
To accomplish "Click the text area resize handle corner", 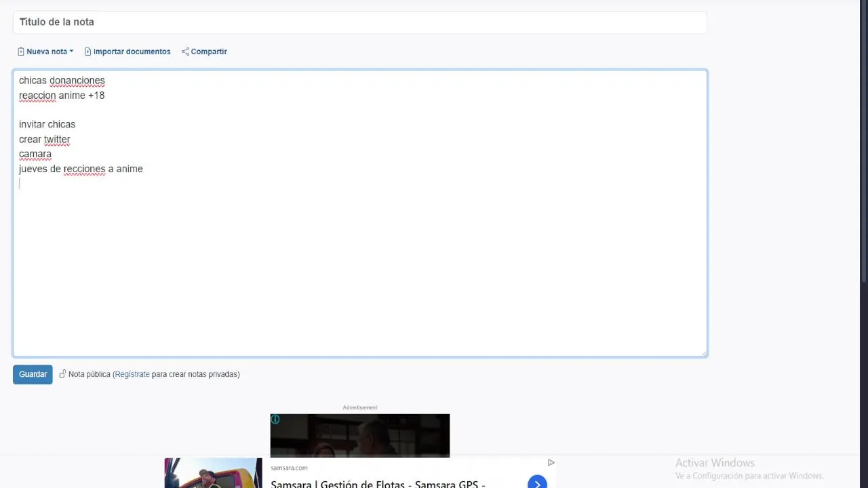I will pos(703,353).
